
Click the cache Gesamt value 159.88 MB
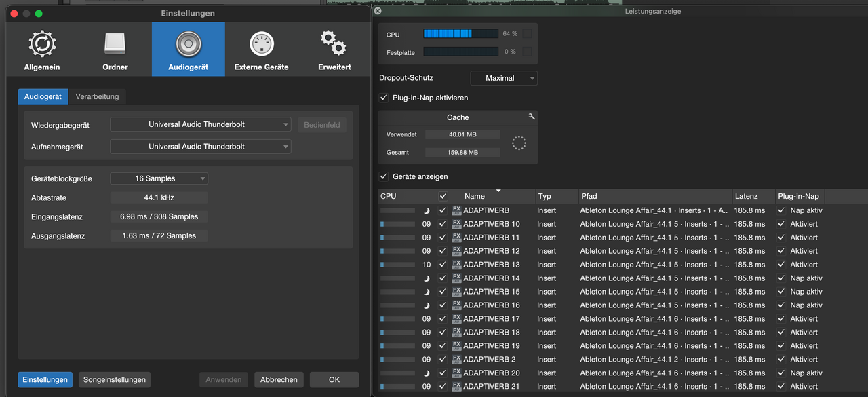[x=462, y=152]
